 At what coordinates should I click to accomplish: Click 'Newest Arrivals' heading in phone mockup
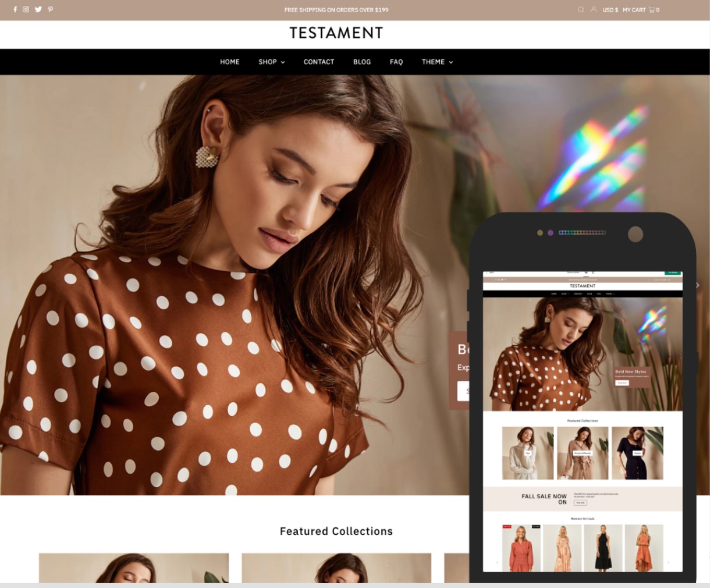tap(583, 518)
